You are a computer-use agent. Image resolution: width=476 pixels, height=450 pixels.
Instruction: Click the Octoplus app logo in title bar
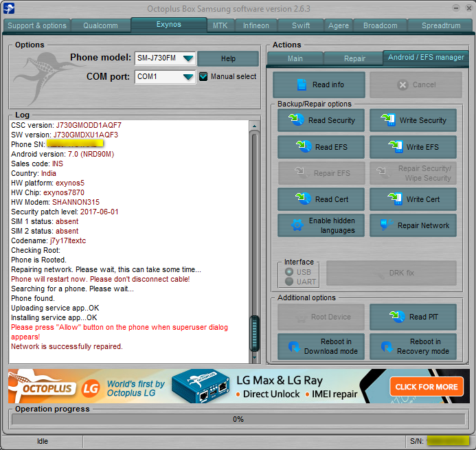coord(9,8)
